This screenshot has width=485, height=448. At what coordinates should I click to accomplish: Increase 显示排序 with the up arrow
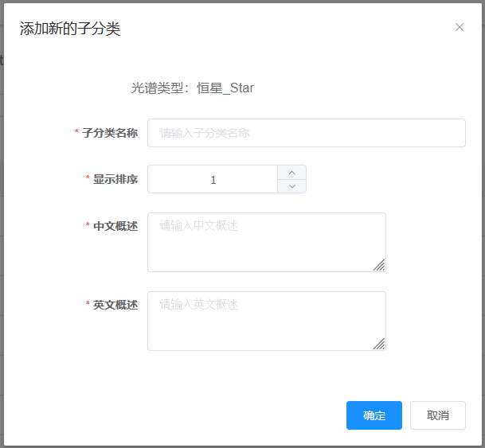pyautogui.click(x=291, y=173)
